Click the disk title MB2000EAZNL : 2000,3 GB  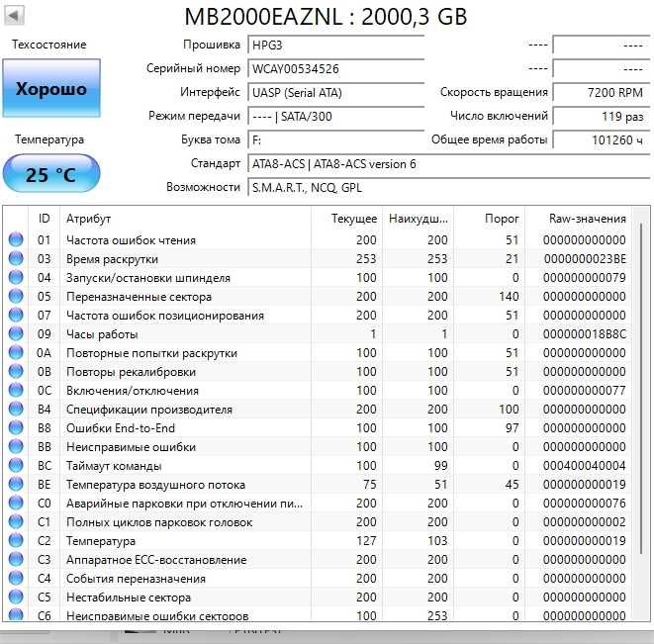[x=326, y=17]
